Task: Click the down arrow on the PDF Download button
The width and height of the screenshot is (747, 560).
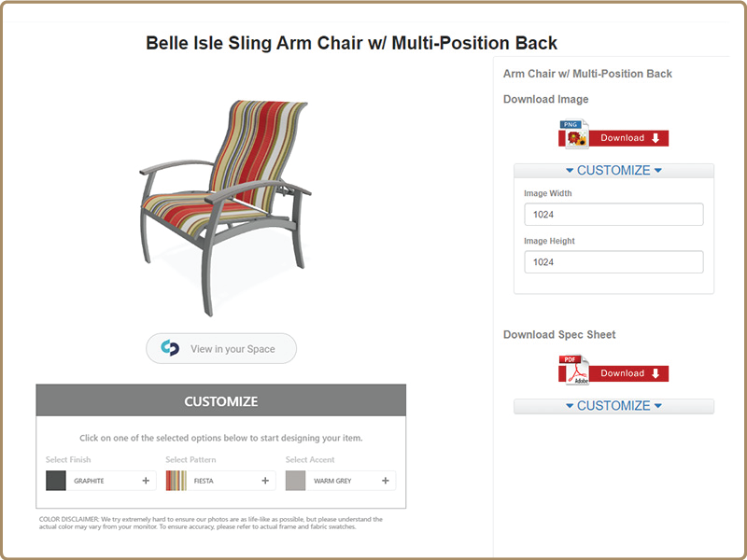Action: tap(655, 373)
